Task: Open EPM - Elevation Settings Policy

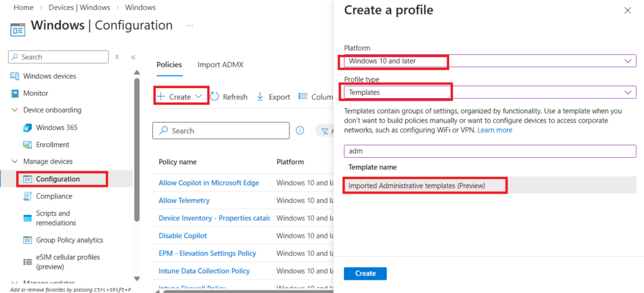Action: (208, 253)
